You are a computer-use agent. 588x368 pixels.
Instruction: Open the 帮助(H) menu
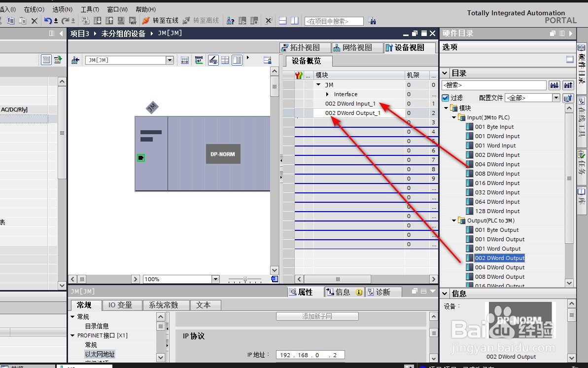(x=145, y=9)
